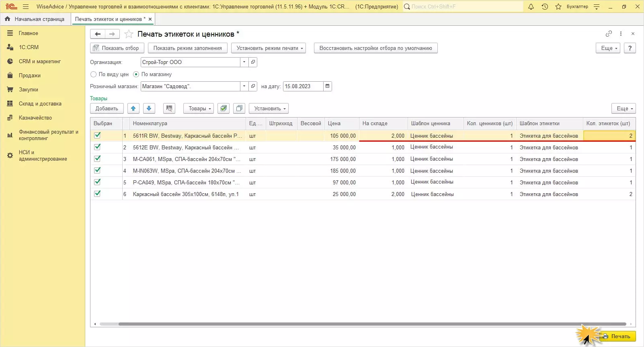
Task: Check all rows with the green checkmark icon
Action: tap(224, 108)
